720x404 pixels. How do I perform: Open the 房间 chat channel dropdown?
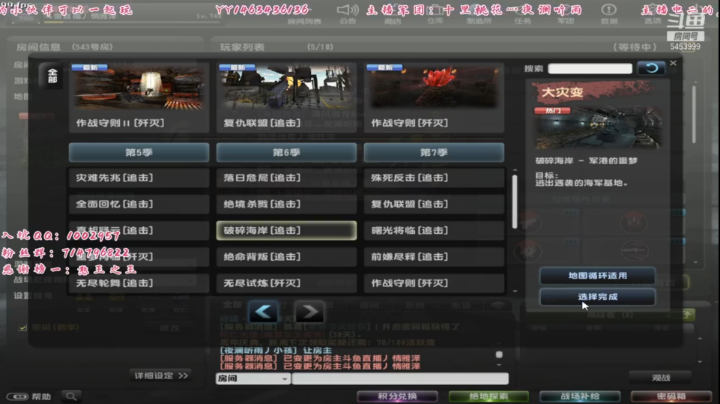click(253, 379)
